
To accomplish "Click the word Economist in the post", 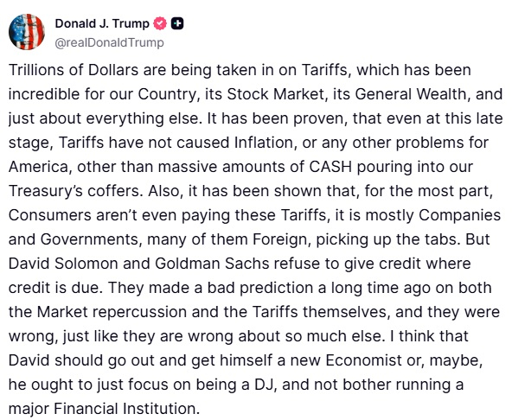I will [x=363, y=360].
